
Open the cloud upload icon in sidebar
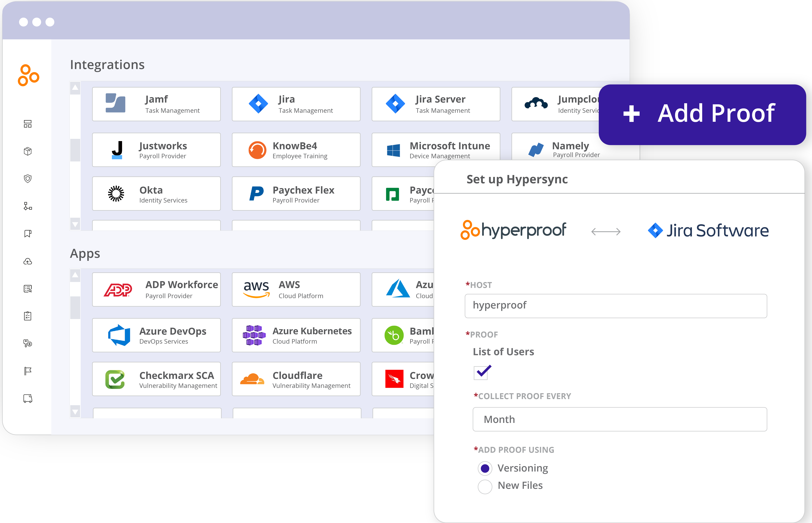tap(28, 261)
